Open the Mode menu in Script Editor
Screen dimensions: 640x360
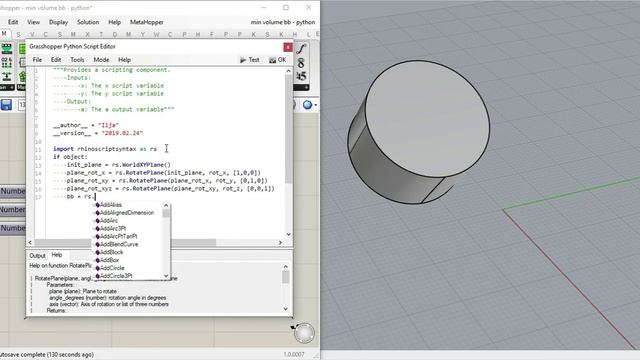pos(101,60)
